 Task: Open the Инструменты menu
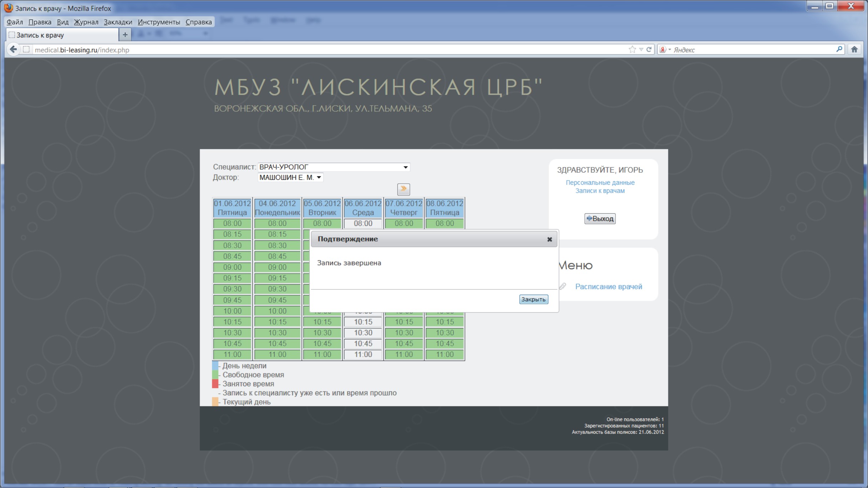[x=159, y=22]
